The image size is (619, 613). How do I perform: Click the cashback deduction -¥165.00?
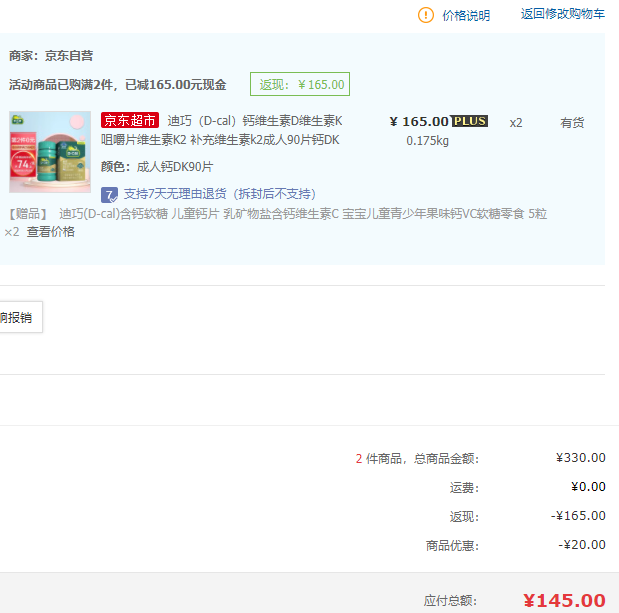click(x=578, y=516)
